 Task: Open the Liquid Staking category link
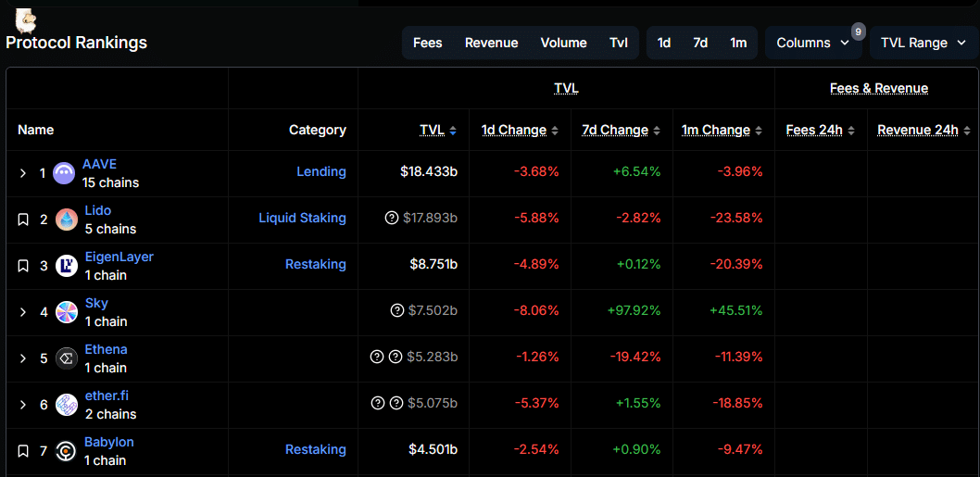pyautogui.click(x=302, y=218)
